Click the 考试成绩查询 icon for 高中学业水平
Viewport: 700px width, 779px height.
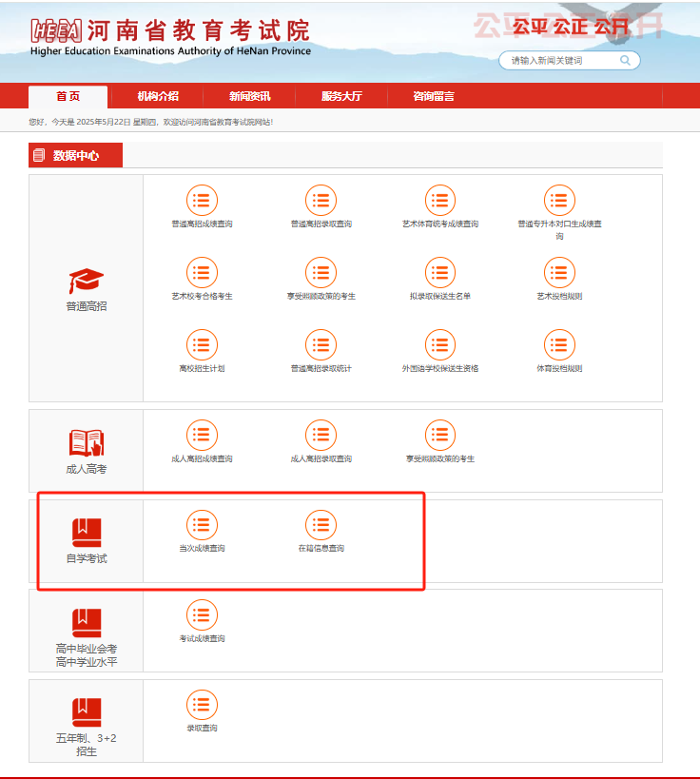pos(202,615)
